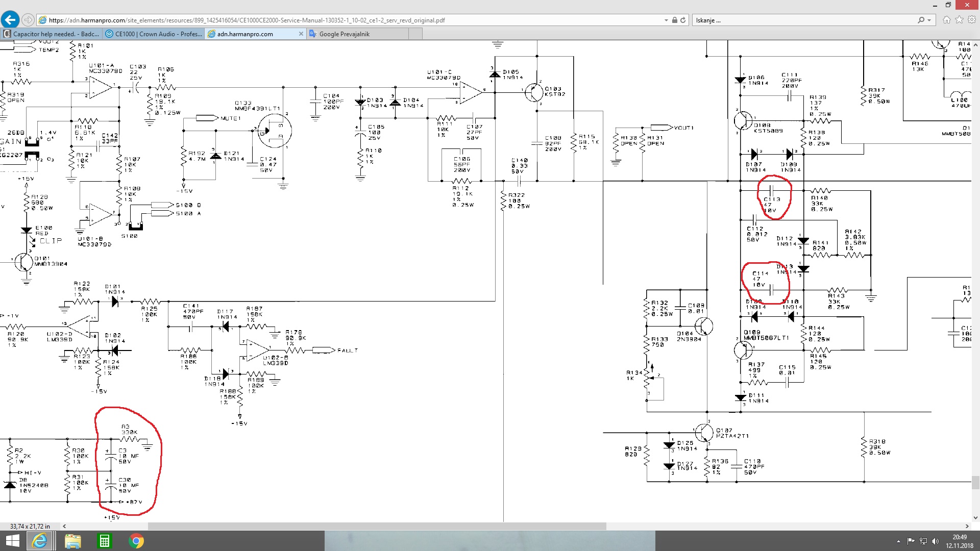980x551 pixels.
Task: Open the Home page icon
Action: pyautogui.click(x=947, y=20)
